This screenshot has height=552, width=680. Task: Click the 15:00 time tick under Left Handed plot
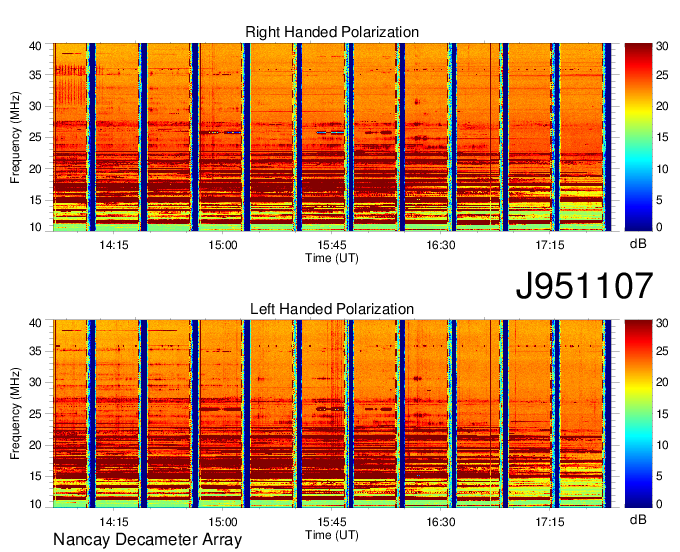click(x=222, y=522)
